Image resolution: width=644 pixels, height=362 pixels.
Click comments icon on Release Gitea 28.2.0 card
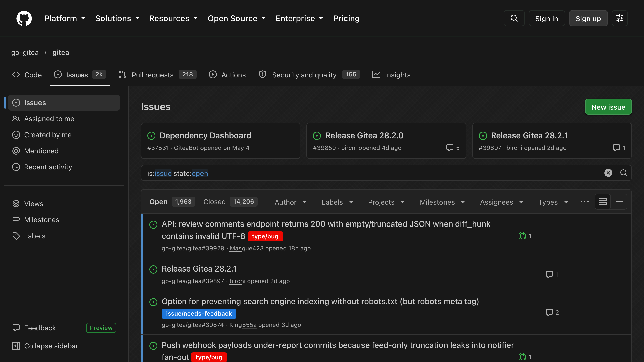click(450, 148)
